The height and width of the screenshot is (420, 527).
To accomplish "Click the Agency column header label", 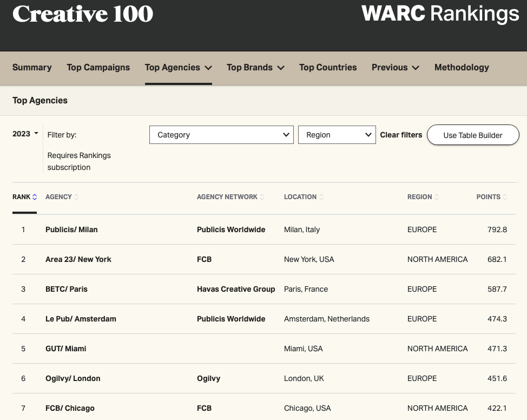I will 58,197.
